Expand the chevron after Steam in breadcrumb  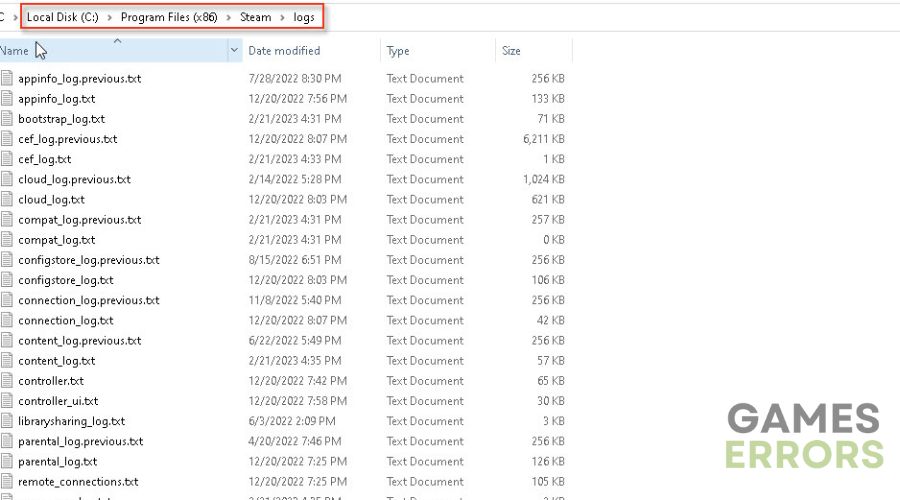(282, 17)
